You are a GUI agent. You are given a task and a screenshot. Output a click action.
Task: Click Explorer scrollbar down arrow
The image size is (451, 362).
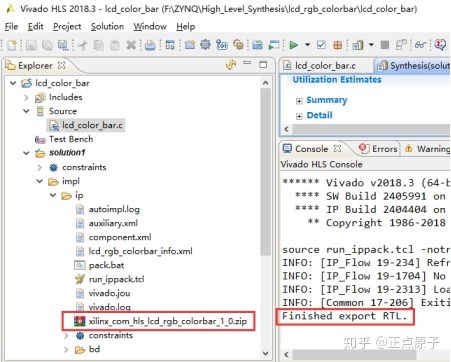(265, 353)
